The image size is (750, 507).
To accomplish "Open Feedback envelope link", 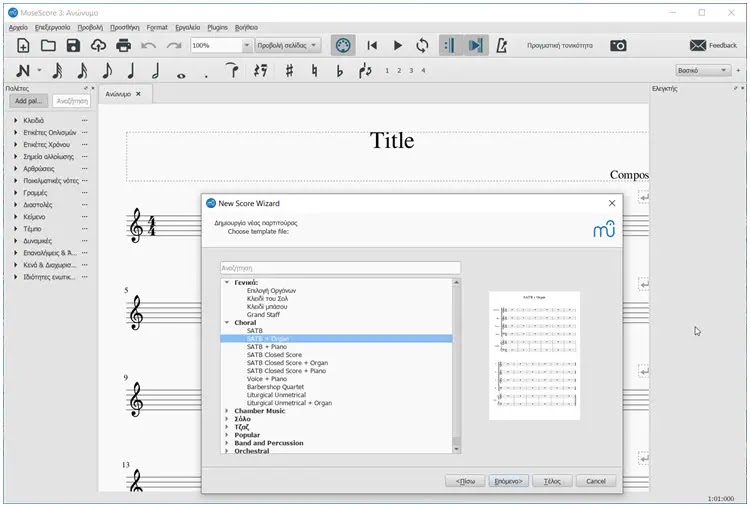I will [x=713, y=45].
